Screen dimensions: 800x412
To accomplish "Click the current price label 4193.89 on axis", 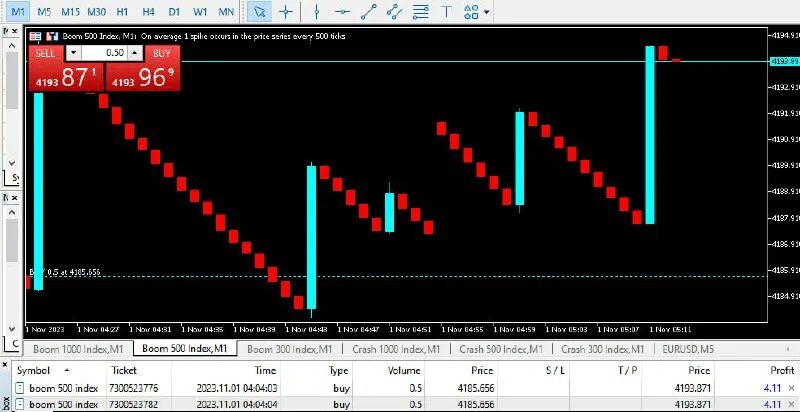I will [x=784, y=61].
